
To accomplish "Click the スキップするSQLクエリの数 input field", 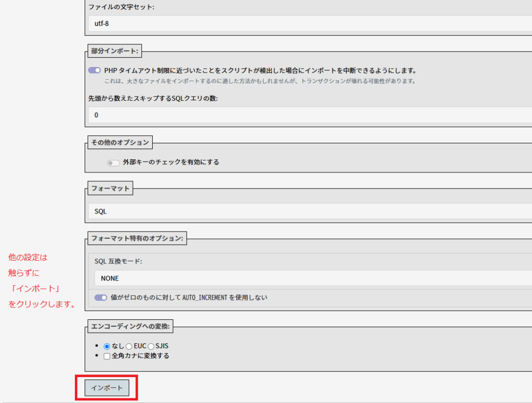I will point(310,115).
